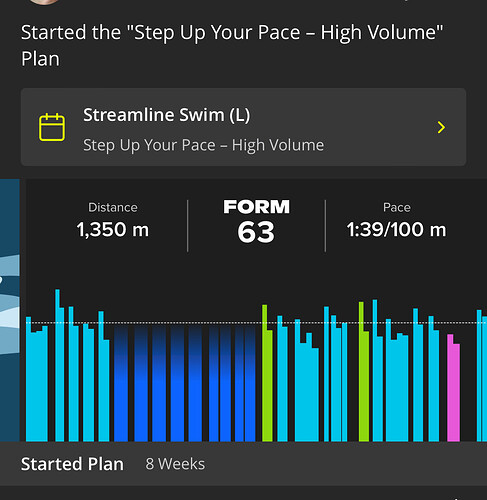Select the dark blue rest interval section
This screenshot has width=487, height=500.
pyautogui.click(x=185, y=383)
